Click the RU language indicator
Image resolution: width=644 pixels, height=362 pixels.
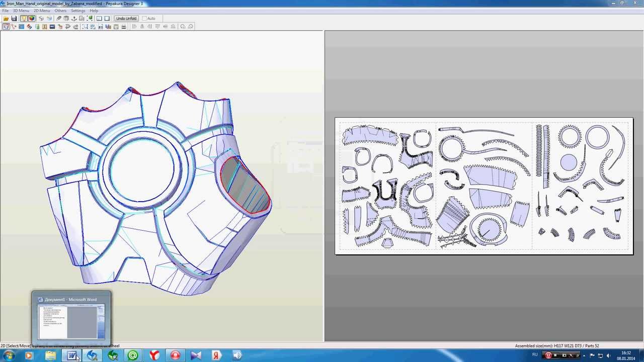535,354
